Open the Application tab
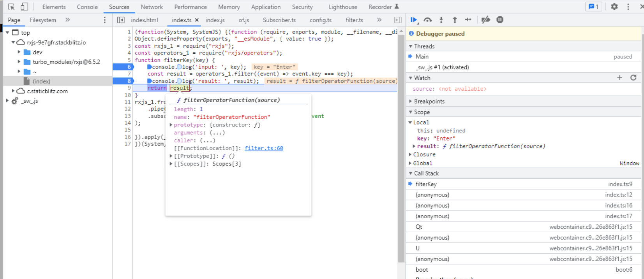 (266, 7)
